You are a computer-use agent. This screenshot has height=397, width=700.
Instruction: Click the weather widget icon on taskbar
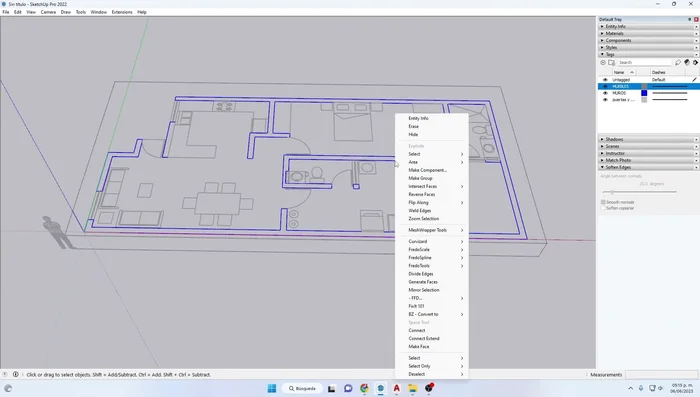(8, 388)
